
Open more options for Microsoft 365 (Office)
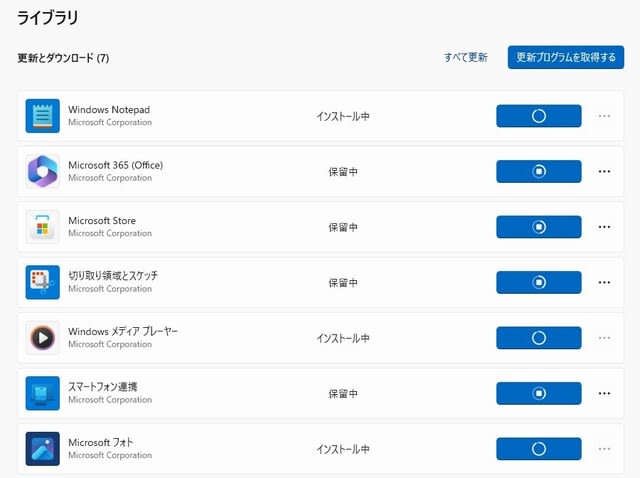[x=604, y=171]
